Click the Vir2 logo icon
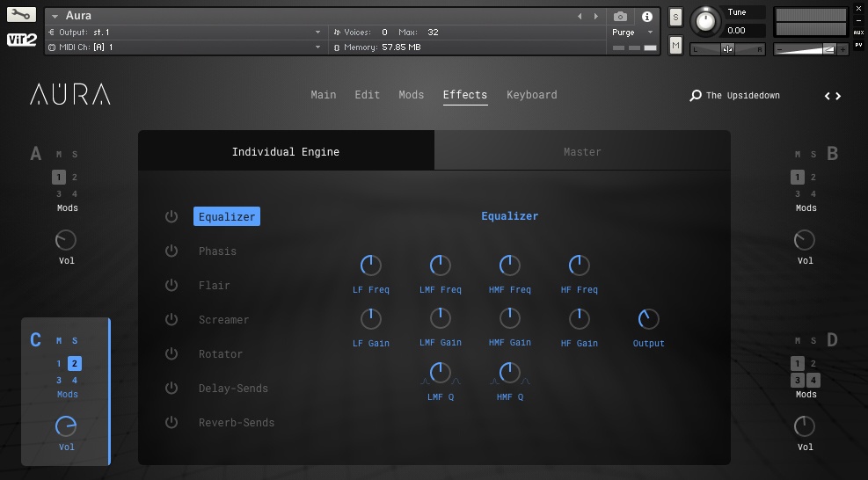This screenshot has height=480, width=868. 21,40
